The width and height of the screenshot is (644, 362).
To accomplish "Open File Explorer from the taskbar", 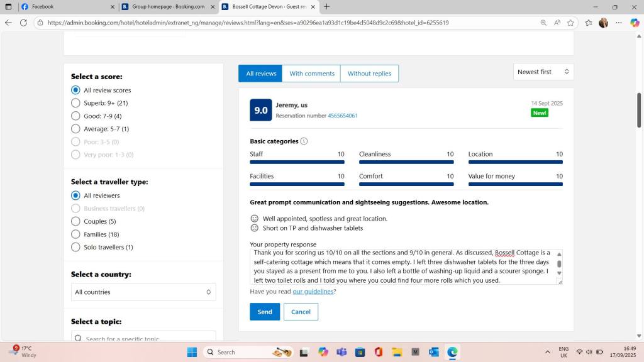I will (x=396, y=352).
